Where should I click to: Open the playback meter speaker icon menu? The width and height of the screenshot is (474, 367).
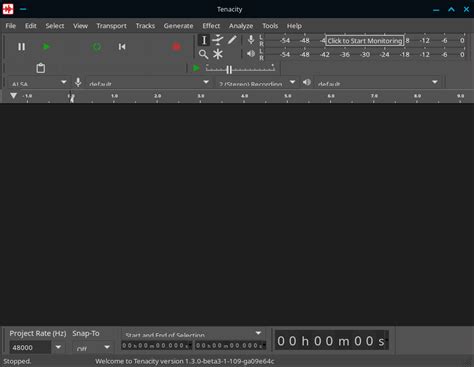pos(251,54)
